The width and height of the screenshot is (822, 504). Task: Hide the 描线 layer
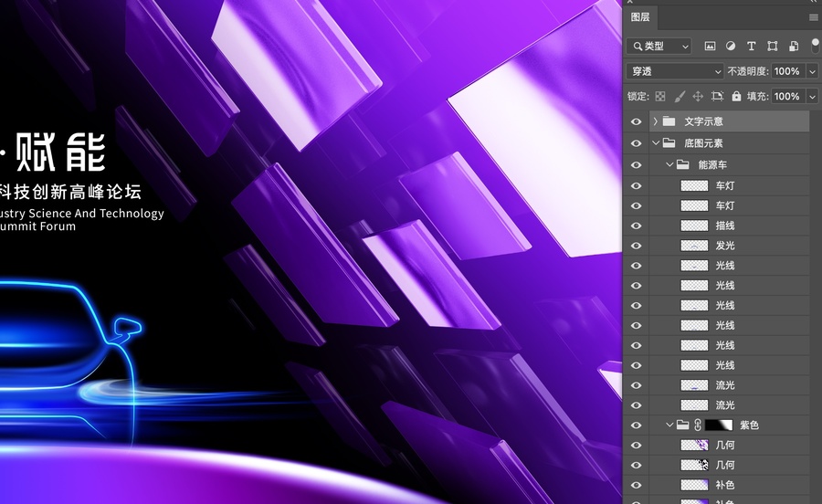[636, 226]
